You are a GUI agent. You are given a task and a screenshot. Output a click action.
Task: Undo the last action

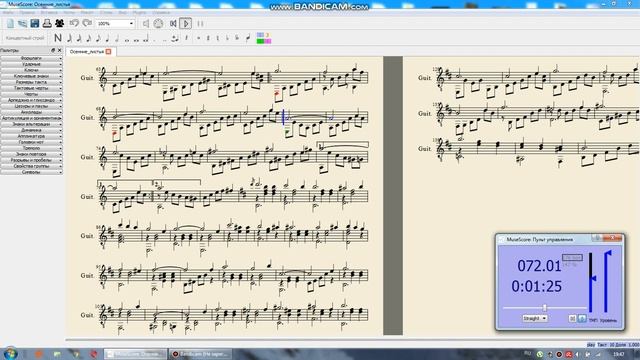[74, 23]
